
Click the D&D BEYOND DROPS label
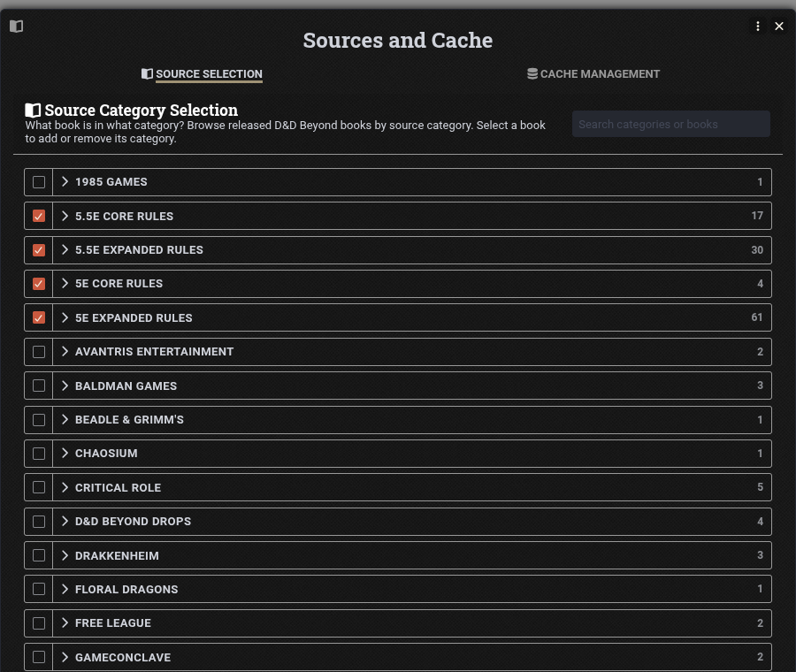coord(133,522)
